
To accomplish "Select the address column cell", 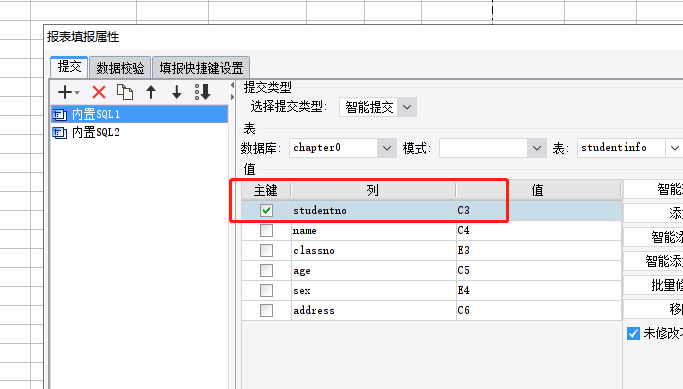I will [373, 311].
